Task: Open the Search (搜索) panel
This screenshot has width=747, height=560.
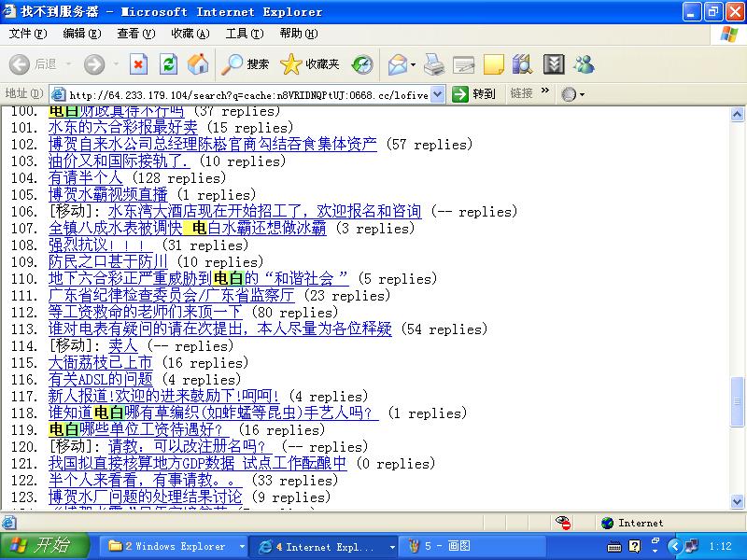Action: (x=246, y=64)
